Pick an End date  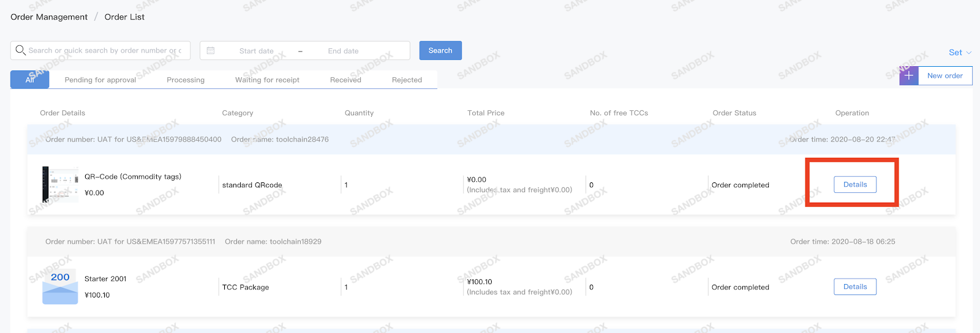pyautogui.click(x=343, y=51)
